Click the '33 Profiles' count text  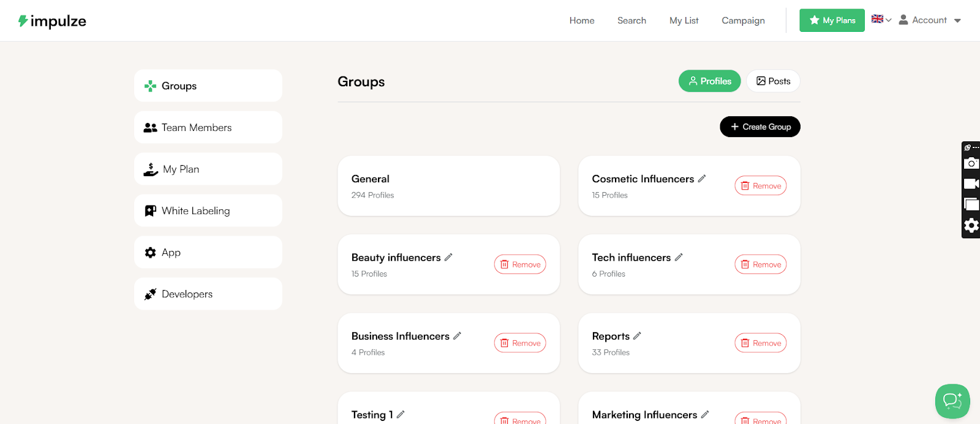[611, 352]
